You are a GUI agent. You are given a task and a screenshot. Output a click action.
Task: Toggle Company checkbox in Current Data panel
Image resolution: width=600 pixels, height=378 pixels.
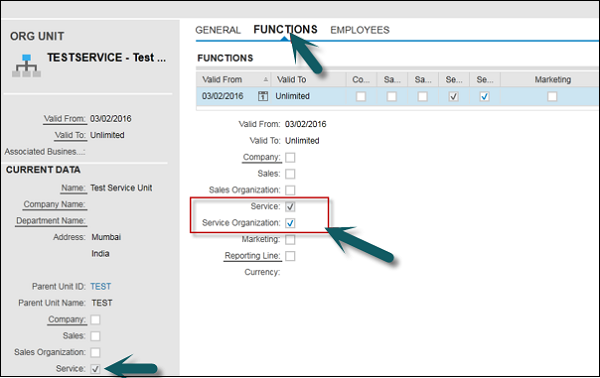click(95, 319)
